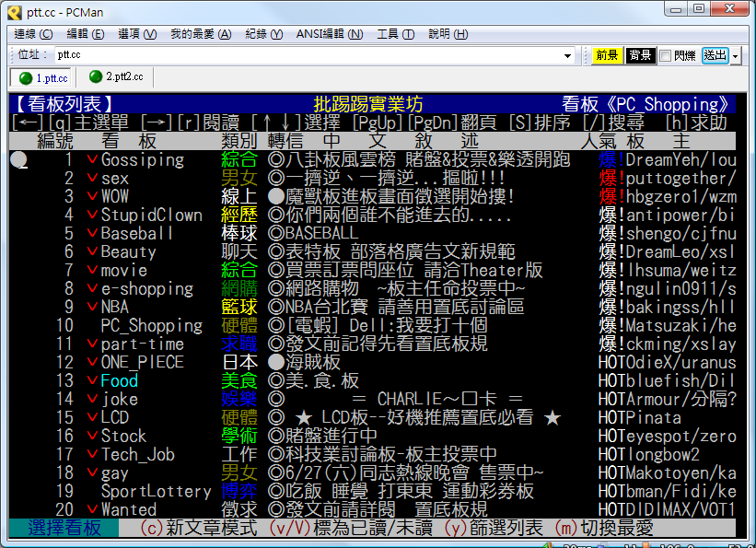Click the cursor marker beside row 1

click(x=18, y=159)
